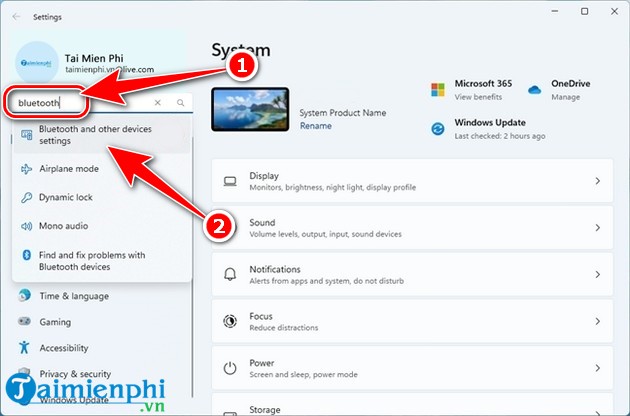Click the magnifier search icon

point(181,103)
